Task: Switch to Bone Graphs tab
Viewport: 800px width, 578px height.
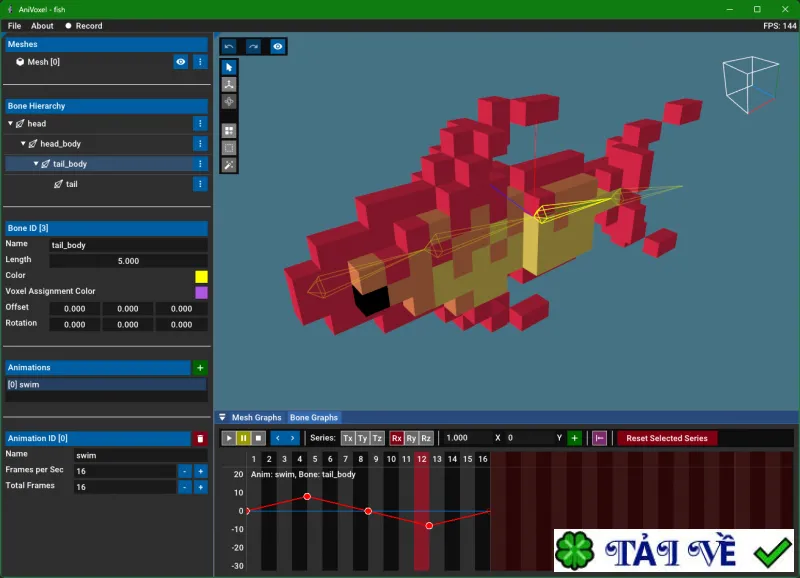Action: point(314,417)
